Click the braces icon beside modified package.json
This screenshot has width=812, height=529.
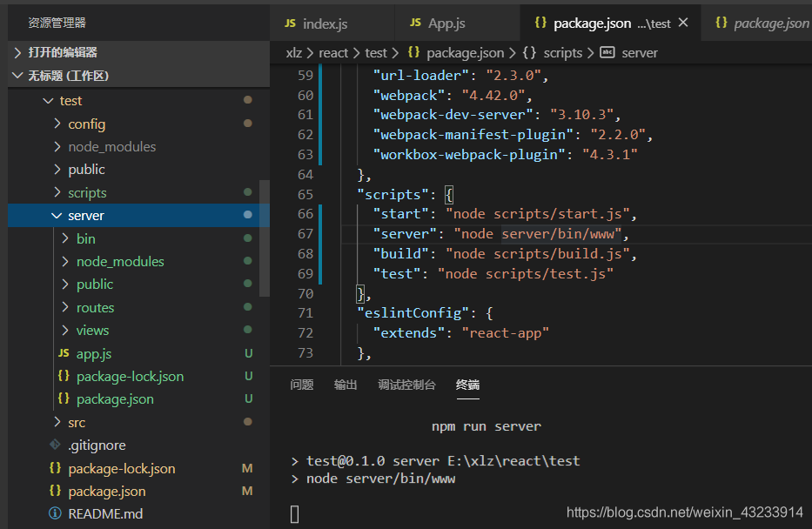pyautogui.click(x=55, y=491)
